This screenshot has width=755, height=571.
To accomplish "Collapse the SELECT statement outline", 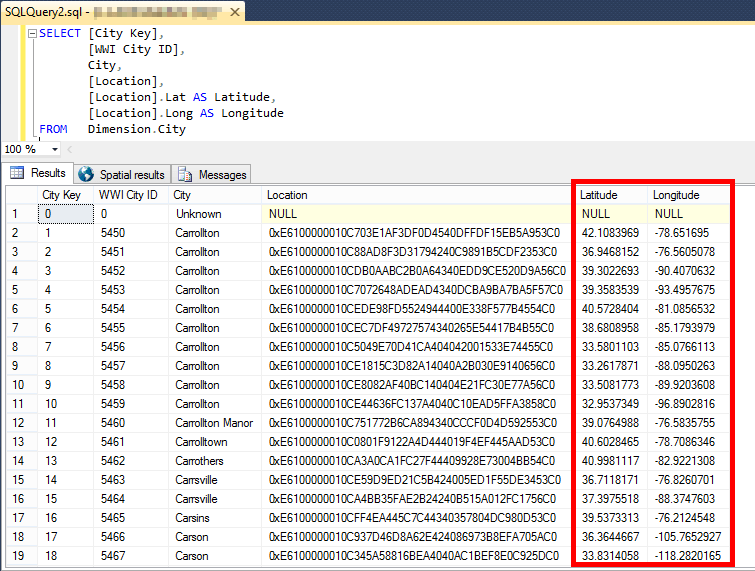I will [x=32, y=33].
